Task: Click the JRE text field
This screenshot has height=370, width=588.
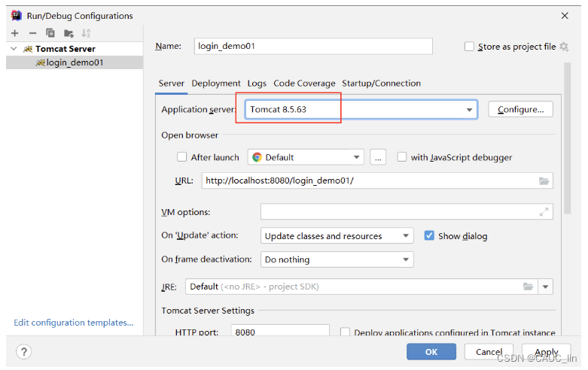Action: [361, 287]
